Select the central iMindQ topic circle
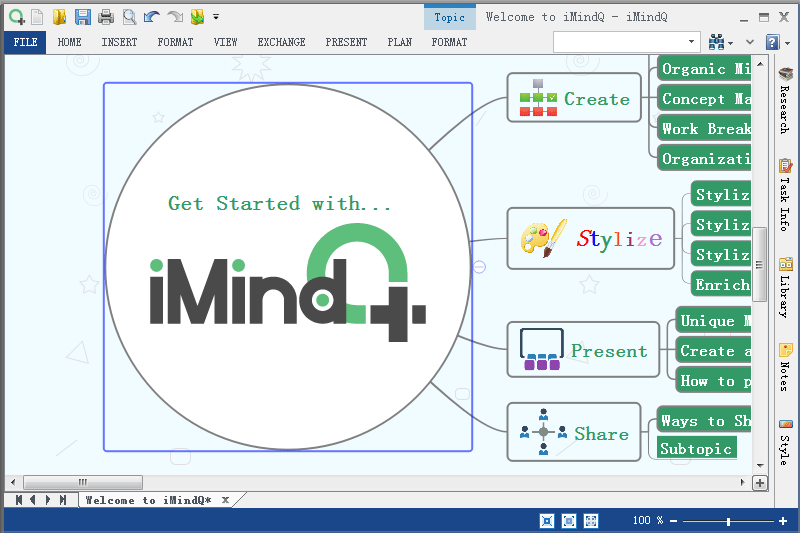800x533 pixels. [288, 267]
